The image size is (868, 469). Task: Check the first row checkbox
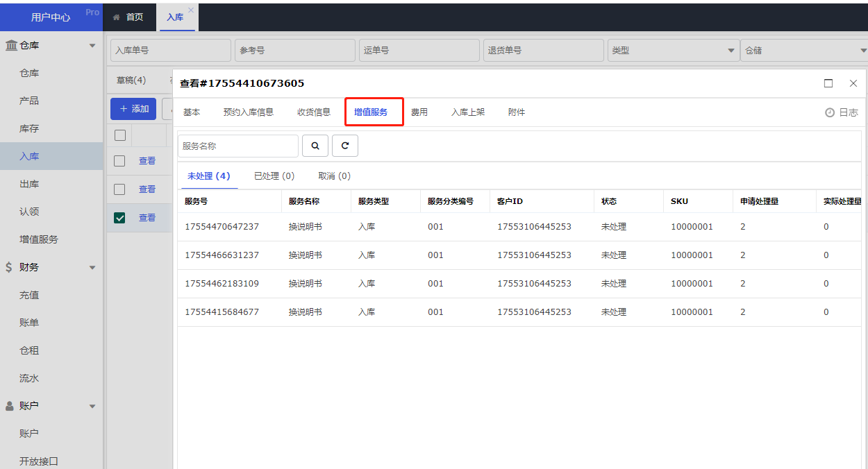click(119, 161)
